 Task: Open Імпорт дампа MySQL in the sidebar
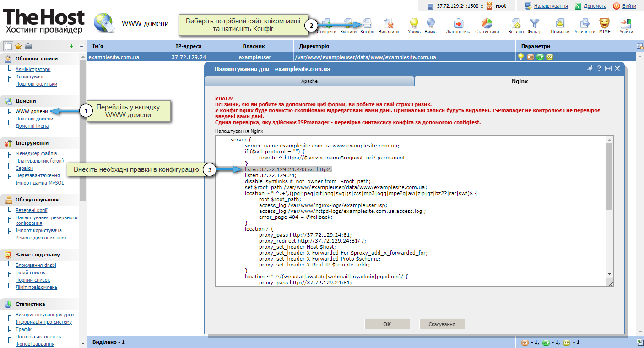coord(40,183)
